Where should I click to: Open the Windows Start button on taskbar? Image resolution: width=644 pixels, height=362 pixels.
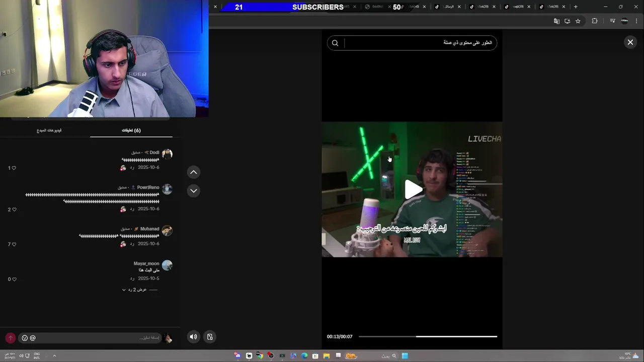(405, 356)
